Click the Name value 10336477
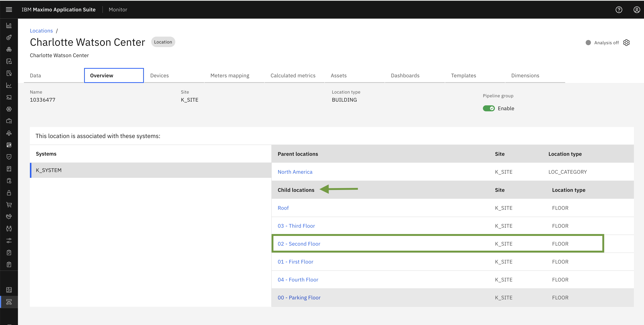Screen dimensions: 644x325 coord(42,100)
